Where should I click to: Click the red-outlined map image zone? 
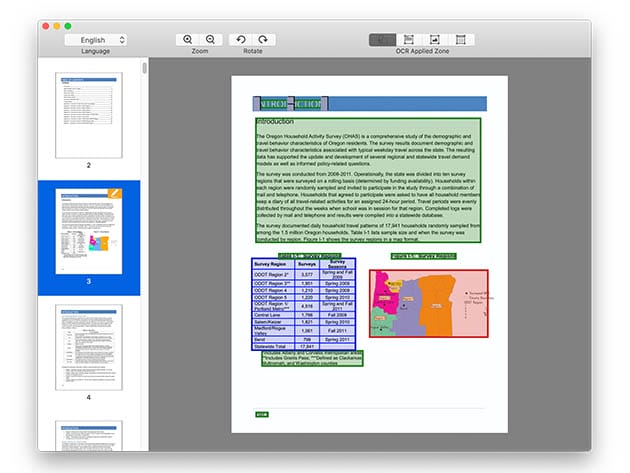click(428, 301)
